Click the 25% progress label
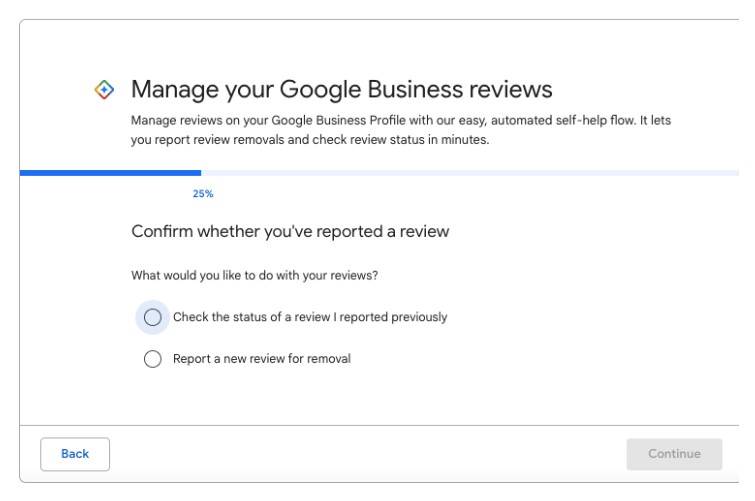 203,194
